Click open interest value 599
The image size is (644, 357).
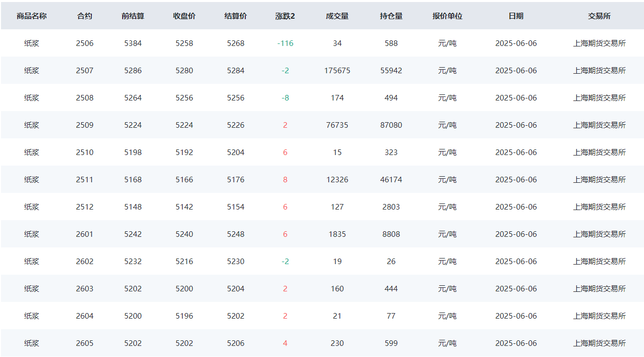pyautogui.click(x=391, y=343)
